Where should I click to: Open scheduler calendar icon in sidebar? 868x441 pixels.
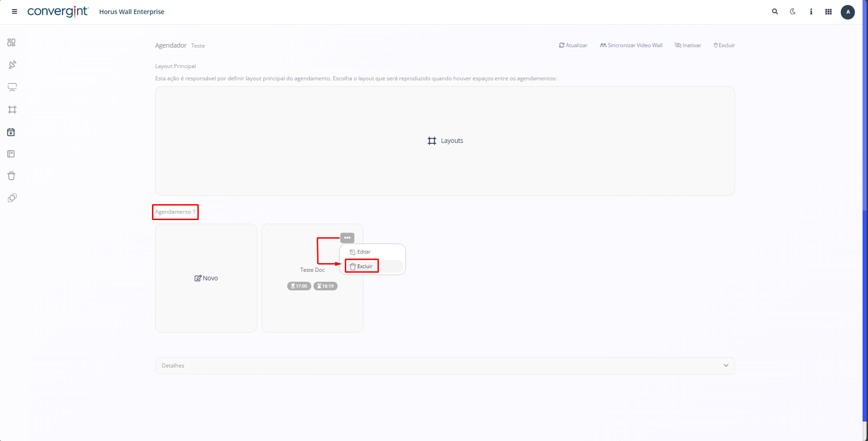tap(11, 132)
